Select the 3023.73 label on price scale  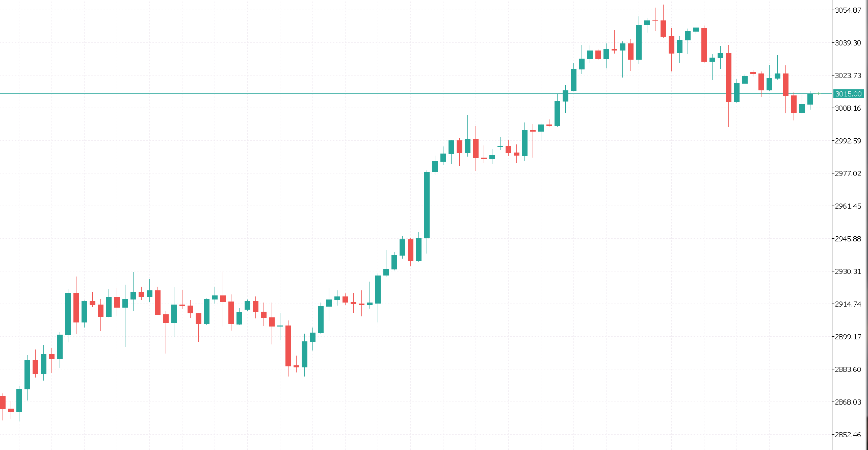point(848,76)
